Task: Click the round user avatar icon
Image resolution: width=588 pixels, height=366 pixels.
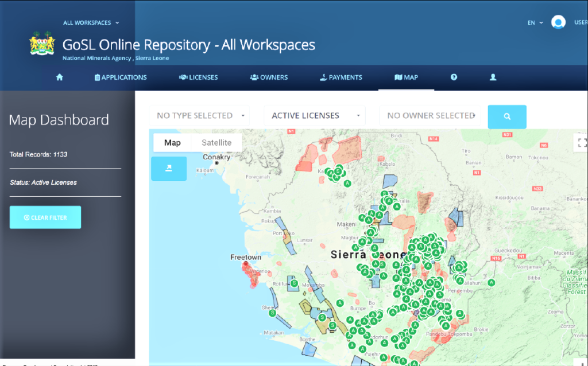Action: click(x=558, y=22)
